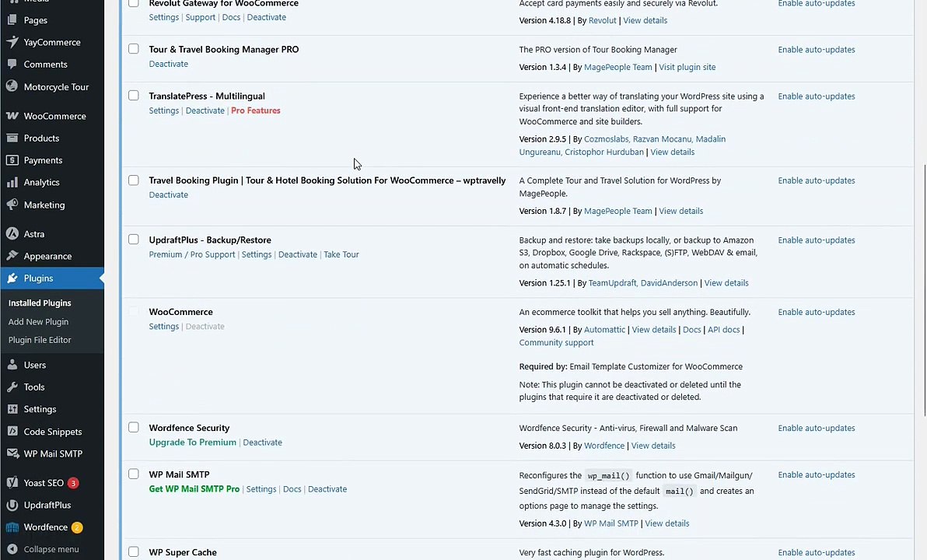Click Get WP Mail SMTP Pro link
Screen dimensions: 927x560
coord(194,489)
